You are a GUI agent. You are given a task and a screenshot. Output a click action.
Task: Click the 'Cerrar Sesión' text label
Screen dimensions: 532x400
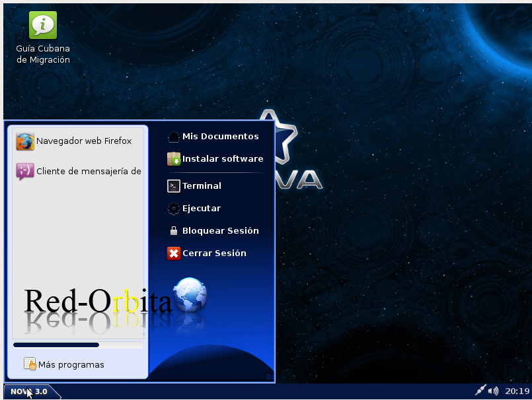click(214, 253)
